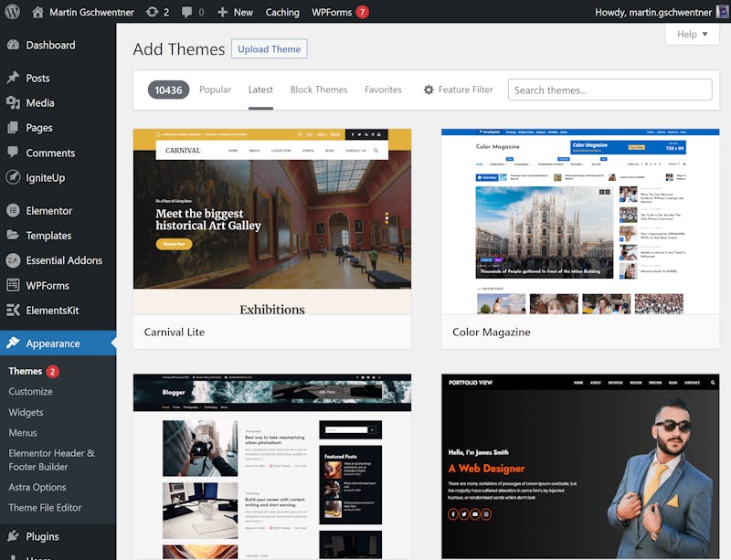Click the Dashboard gauge icon
This screenshot has height=560, width=731.
(x=13, y=45)
